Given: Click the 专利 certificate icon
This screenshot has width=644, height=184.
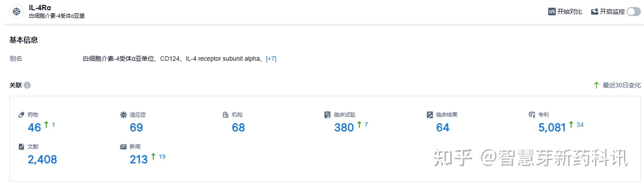Looking at the screenshot, I should (532, 115).
